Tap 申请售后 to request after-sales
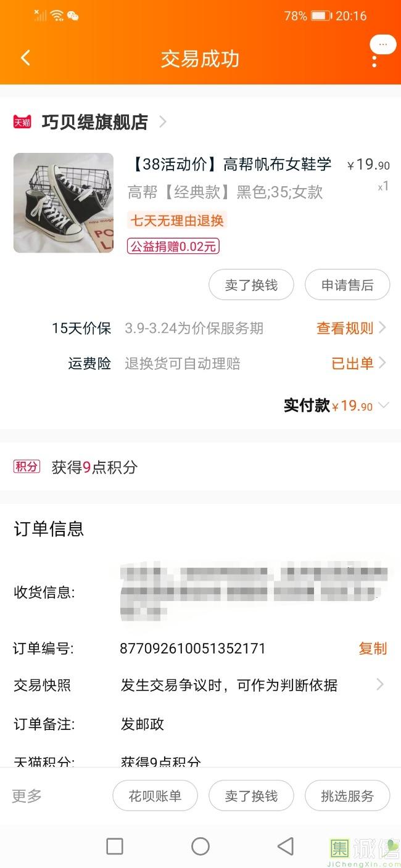This screenshot has width=401, height=868. 347,285
